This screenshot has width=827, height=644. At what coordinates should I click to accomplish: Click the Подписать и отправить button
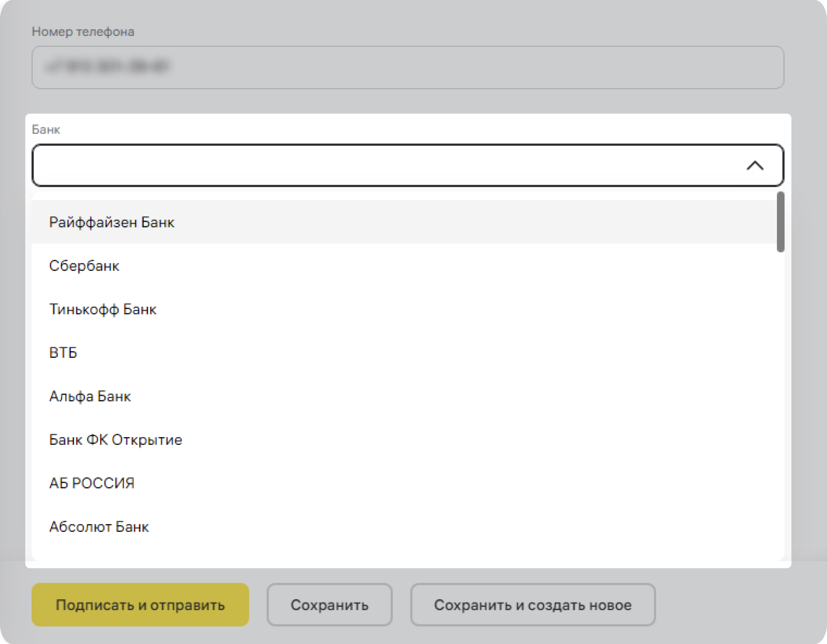[x=140, y=605]
